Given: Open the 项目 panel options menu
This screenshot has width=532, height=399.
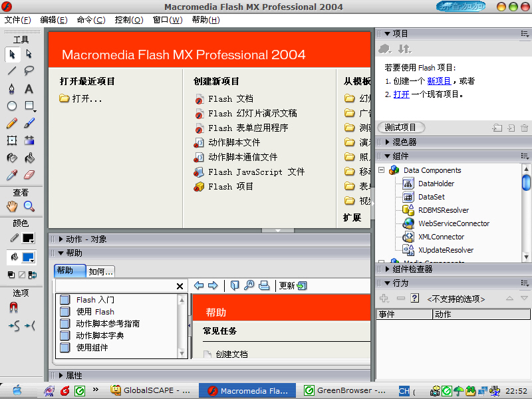Looking at the screenshot, I should point(525,34).
